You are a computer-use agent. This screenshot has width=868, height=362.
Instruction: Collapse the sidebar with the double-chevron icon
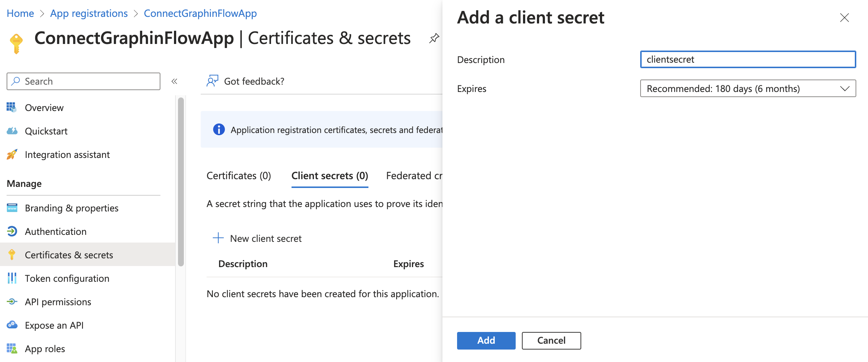(174, 81)
